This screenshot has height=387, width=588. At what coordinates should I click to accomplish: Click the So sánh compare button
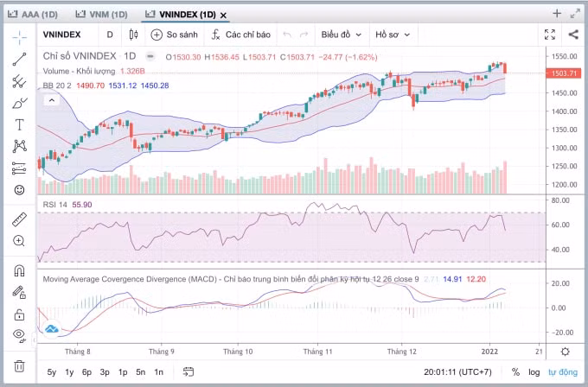(174, 35)
